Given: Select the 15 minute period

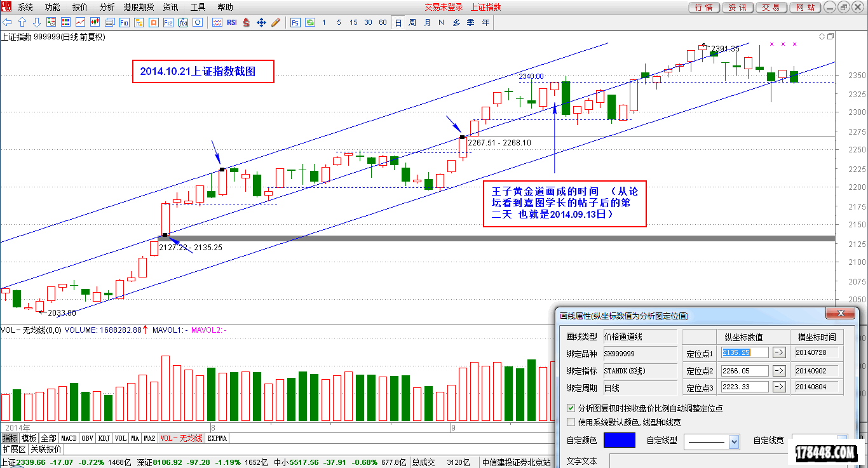Looking at the screenshot, I should pos(353,22).
